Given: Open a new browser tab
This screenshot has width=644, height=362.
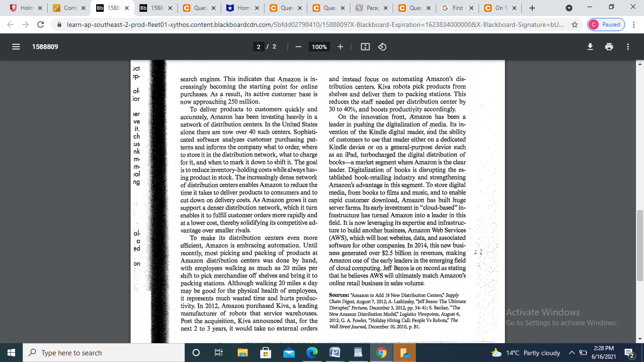Looking at the screenshot, I should [x=531, y=8].
